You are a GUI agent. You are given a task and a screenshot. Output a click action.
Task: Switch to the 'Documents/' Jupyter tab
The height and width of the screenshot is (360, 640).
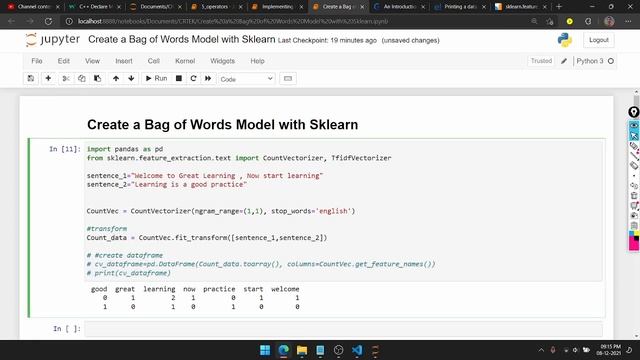tap(156, 7)
